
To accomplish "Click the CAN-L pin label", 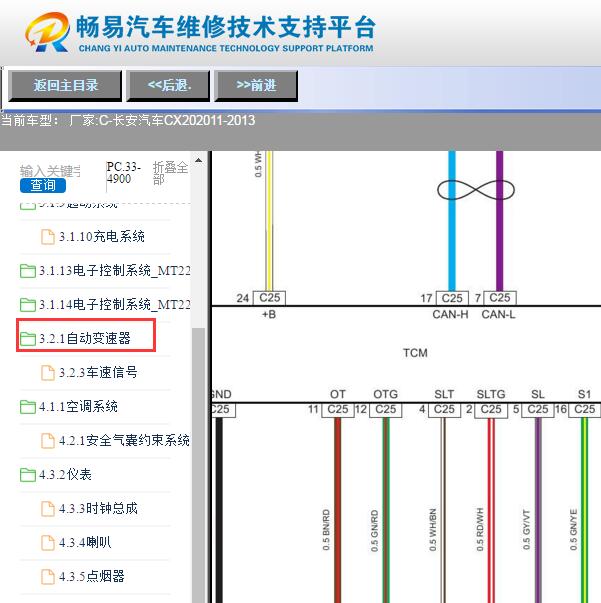I will [498, 315].
